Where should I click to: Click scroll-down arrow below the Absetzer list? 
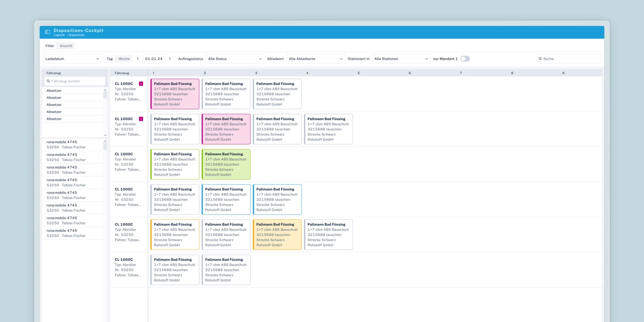point(105,135)
